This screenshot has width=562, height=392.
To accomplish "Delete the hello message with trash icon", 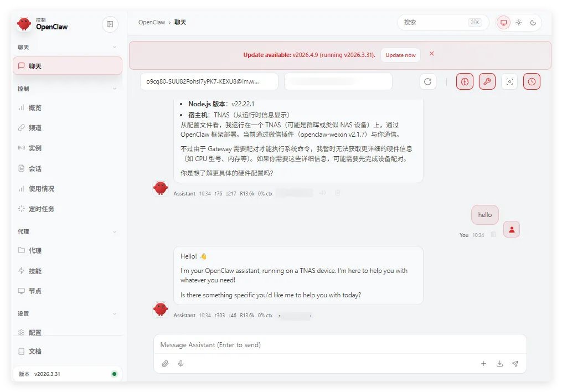I will point(493,234).
